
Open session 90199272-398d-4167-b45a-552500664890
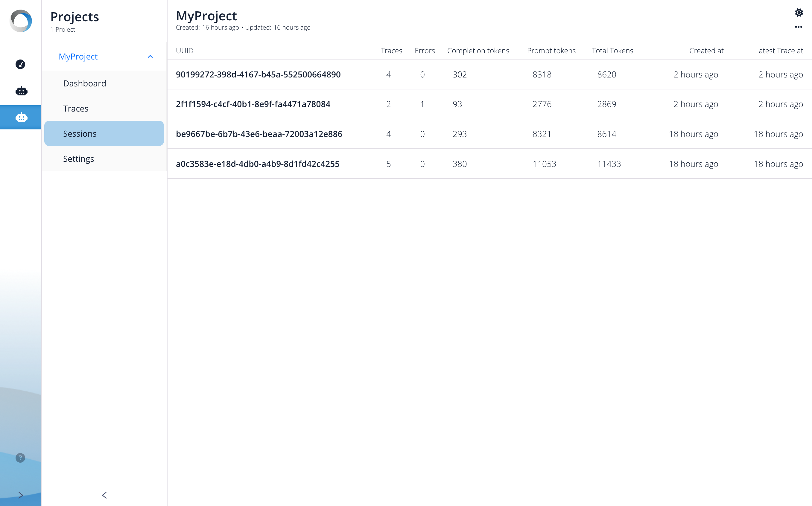pos(258,74)
